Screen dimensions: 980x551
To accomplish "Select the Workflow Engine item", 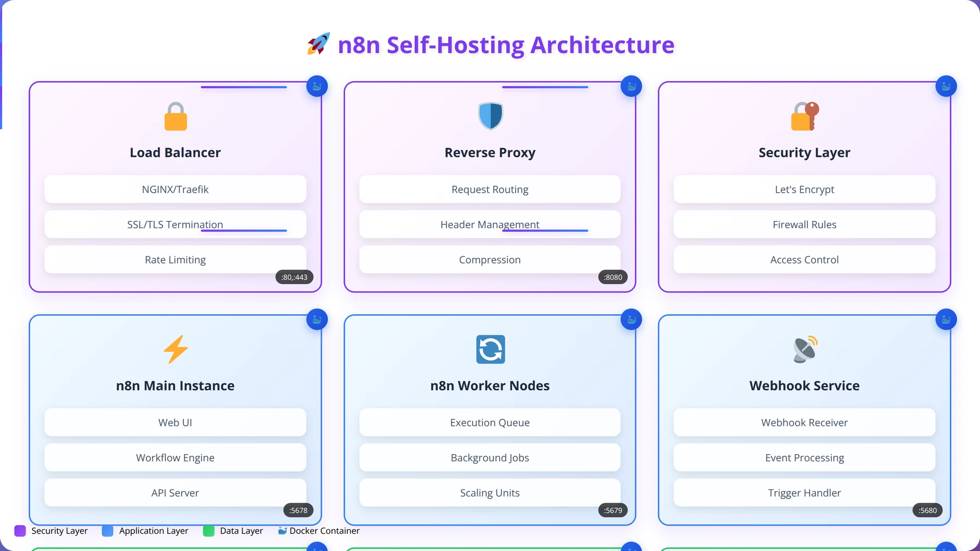I will coord(175,457).
